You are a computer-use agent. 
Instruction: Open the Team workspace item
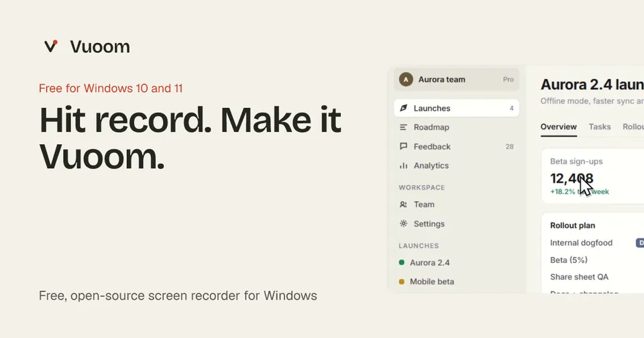point(456,204)
